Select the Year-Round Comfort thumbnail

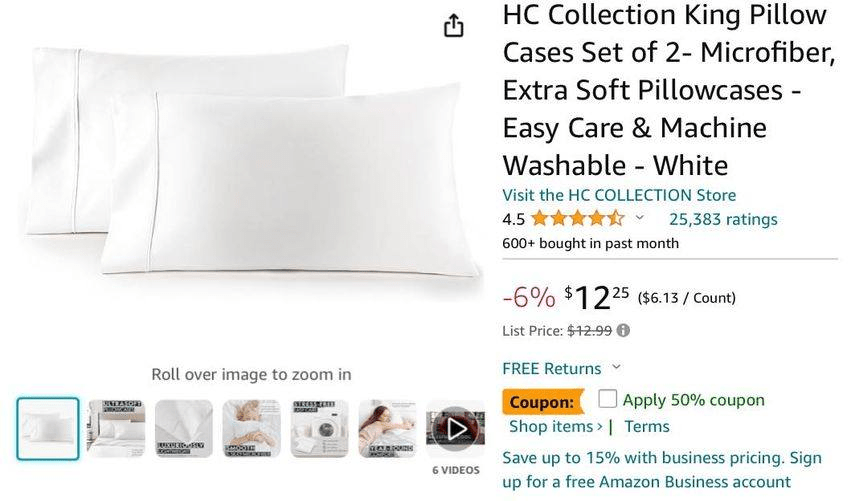coord(388,429)
